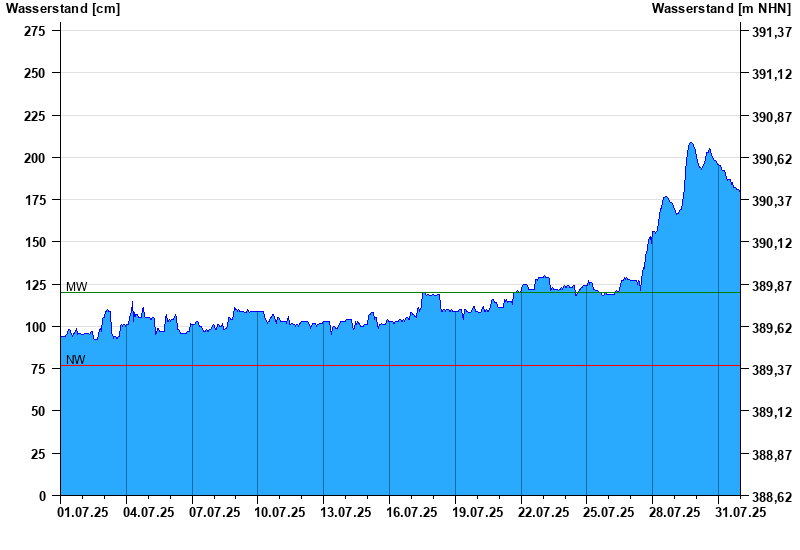800x550 pixels.
Task: Click the 125 value on left axis
Action: (x=35, y=285)
